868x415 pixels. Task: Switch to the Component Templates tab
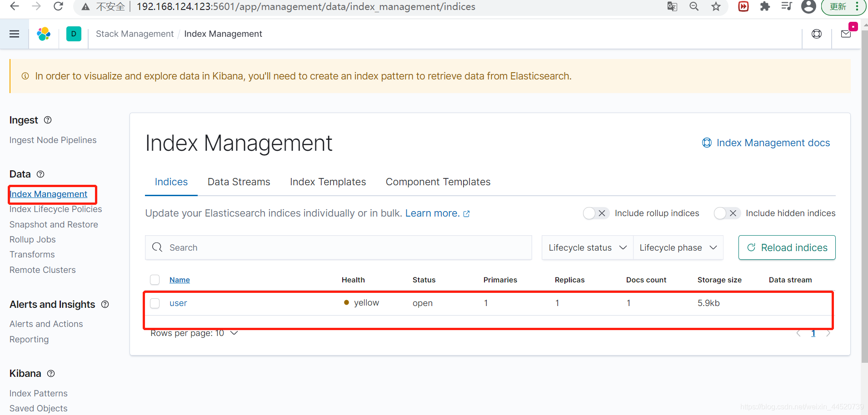[x=438, y=182]
